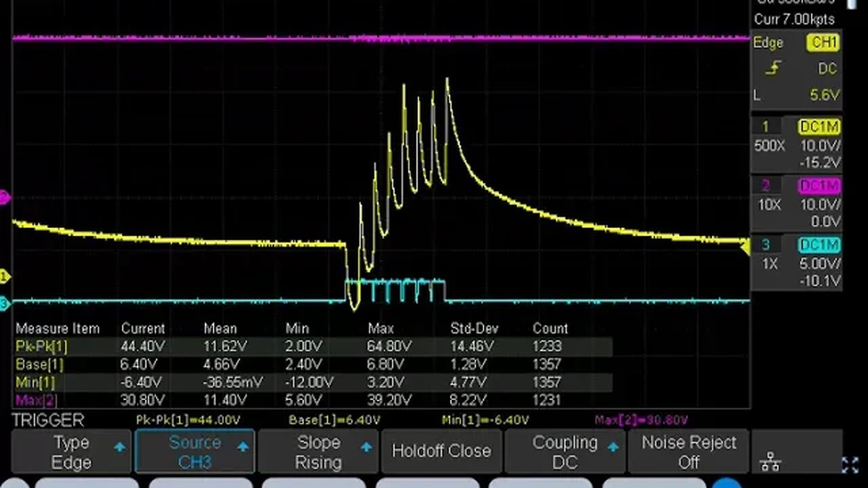
Task: Click the trigger level arrow marker
Action: [x=745, y=247]
